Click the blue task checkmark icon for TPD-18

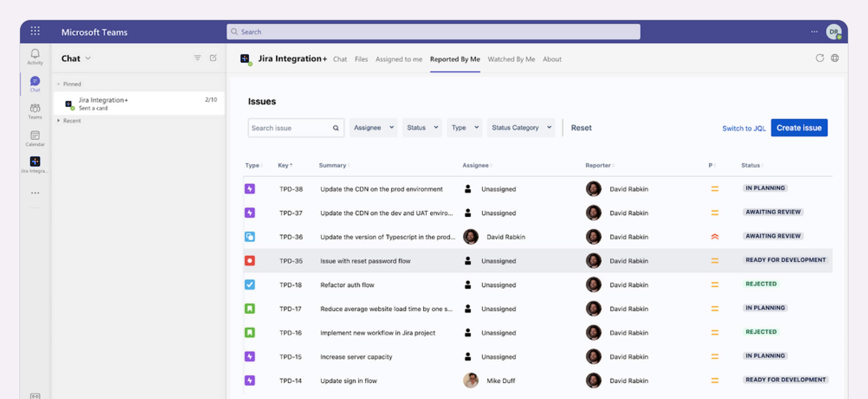click(x=250, y=285)
